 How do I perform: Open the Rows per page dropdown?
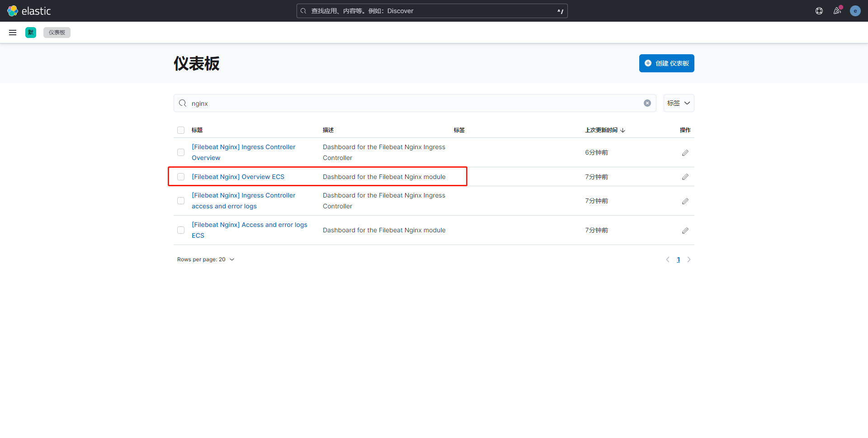[206, 259]
